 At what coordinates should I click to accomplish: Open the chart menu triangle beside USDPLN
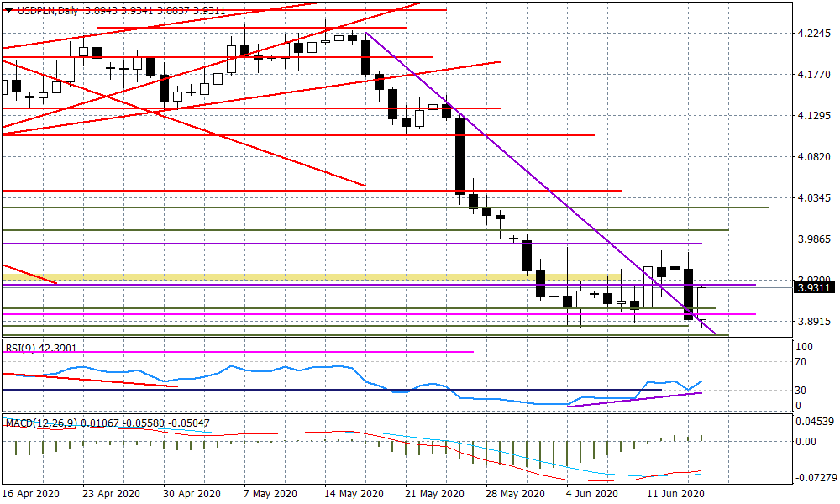point(8,10)
